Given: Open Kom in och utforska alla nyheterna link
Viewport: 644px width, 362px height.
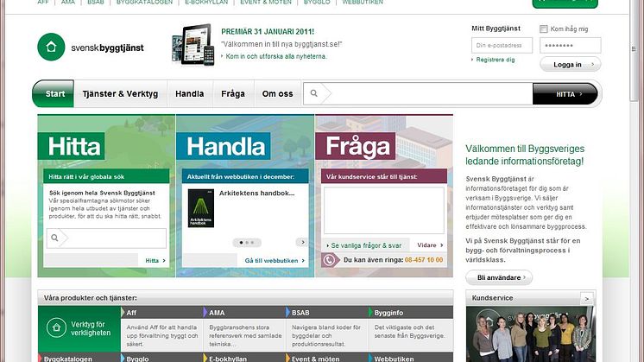Looking at the screenshot, I should click(276, 56).
